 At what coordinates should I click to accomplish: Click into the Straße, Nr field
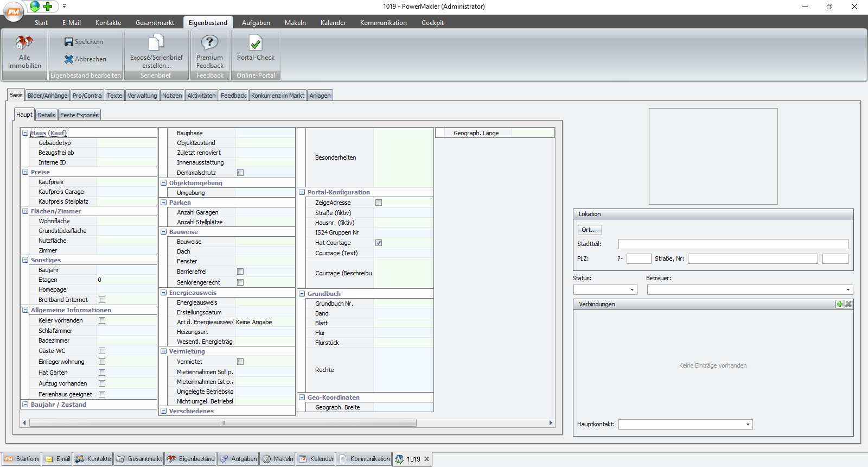coord(752,259)
